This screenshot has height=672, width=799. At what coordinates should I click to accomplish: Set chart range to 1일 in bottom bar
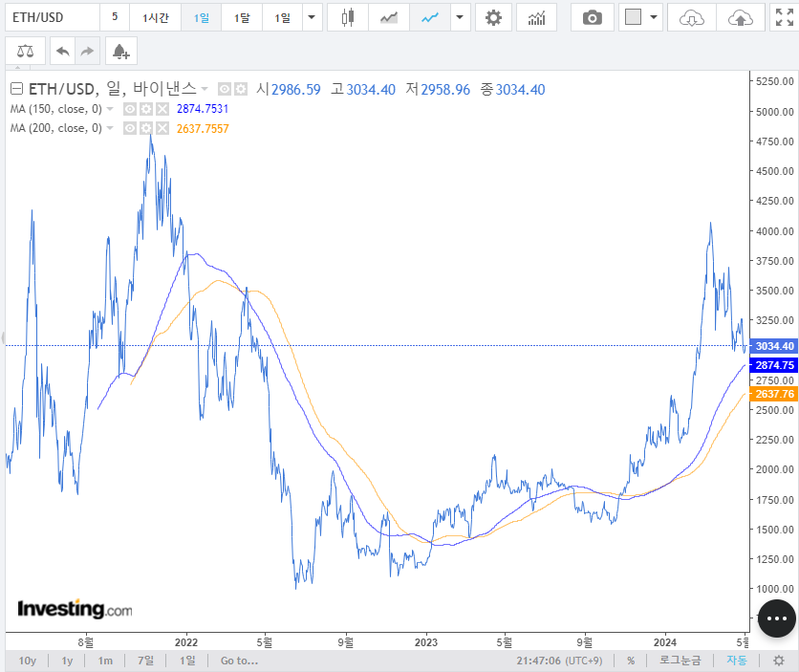187,661
